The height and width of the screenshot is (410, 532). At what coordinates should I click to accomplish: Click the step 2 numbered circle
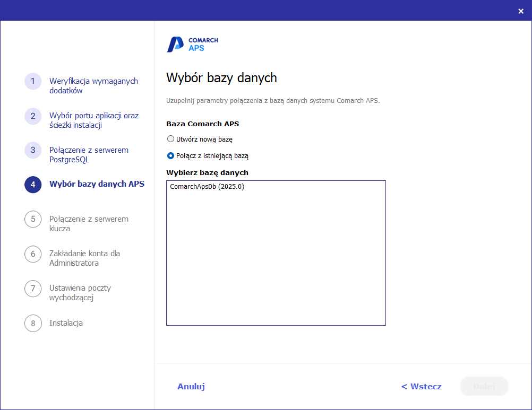point(32,116)
